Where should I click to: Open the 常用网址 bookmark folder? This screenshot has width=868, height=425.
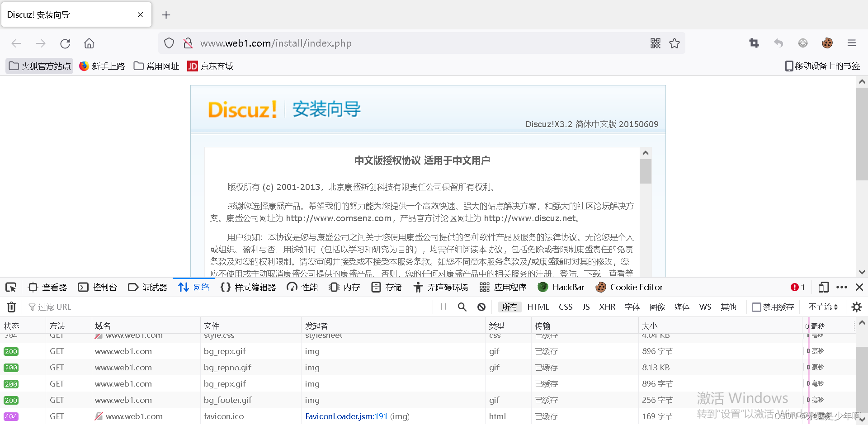tap(157, 66)
